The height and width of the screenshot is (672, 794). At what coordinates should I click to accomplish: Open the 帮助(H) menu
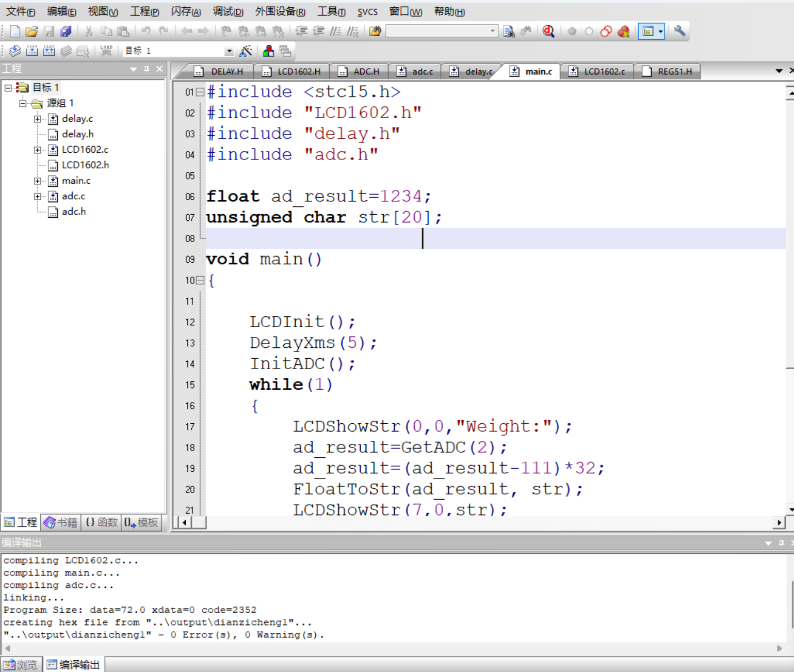click(x=449, y=11)
